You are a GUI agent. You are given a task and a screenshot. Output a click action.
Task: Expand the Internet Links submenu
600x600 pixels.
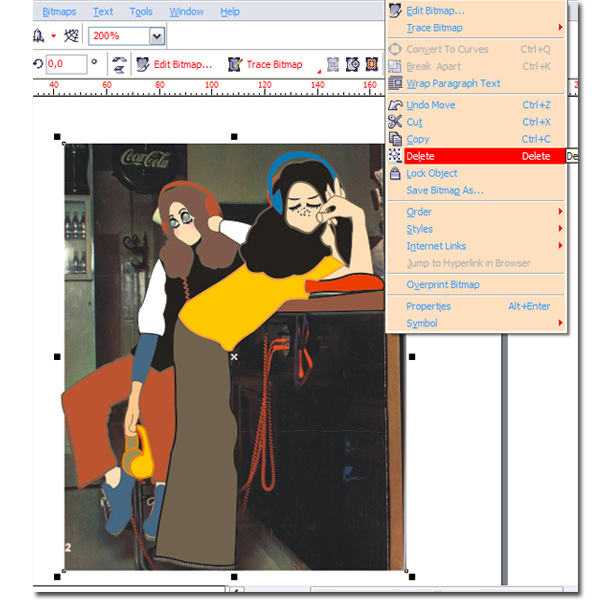click(x=476, y=246)
